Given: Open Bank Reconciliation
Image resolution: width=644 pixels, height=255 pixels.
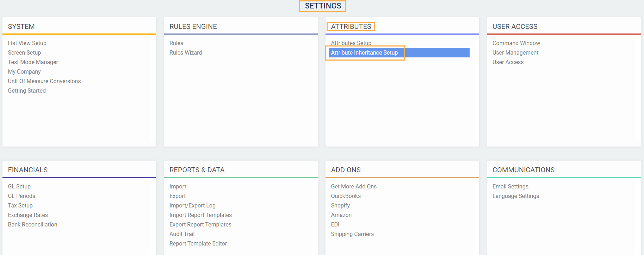Looking at the screenshot, I should tap(32, 224).
